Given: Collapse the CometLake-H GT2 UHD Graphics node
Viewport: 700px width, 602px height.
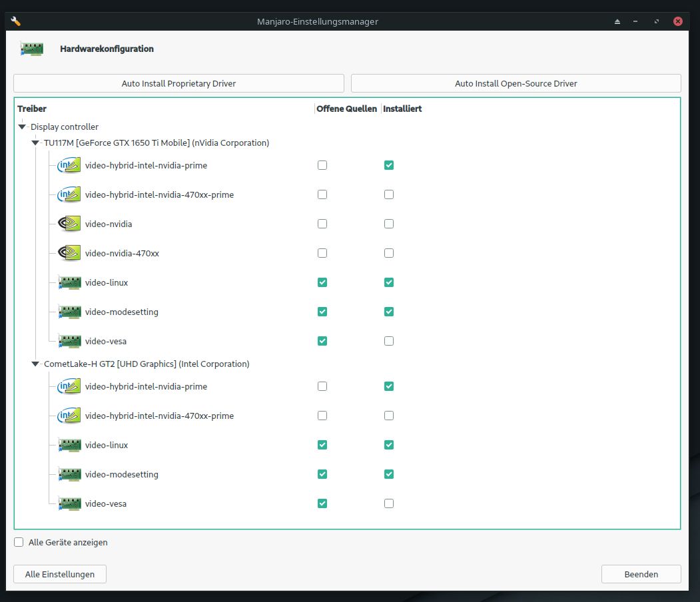Looking at the screenshot, I should 35,364.
